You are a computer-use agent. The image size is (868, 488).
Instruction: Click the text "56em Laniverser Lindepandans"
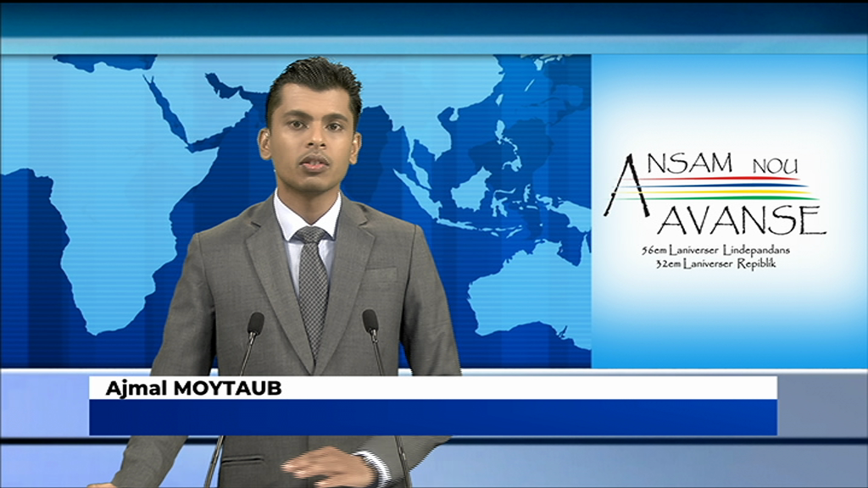pyautogui.click(x=715, y=250)
